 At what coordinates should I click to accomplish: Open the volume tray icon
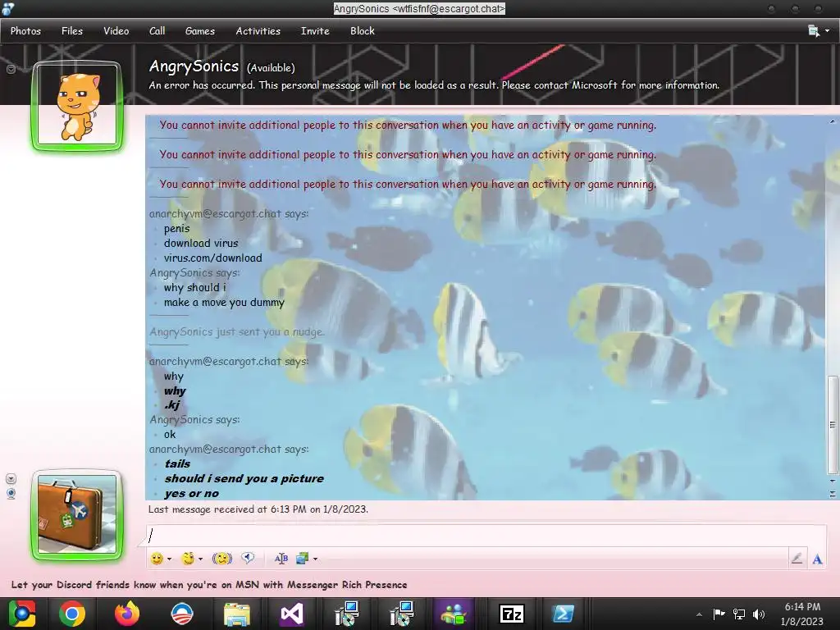[x=759, y=614]
